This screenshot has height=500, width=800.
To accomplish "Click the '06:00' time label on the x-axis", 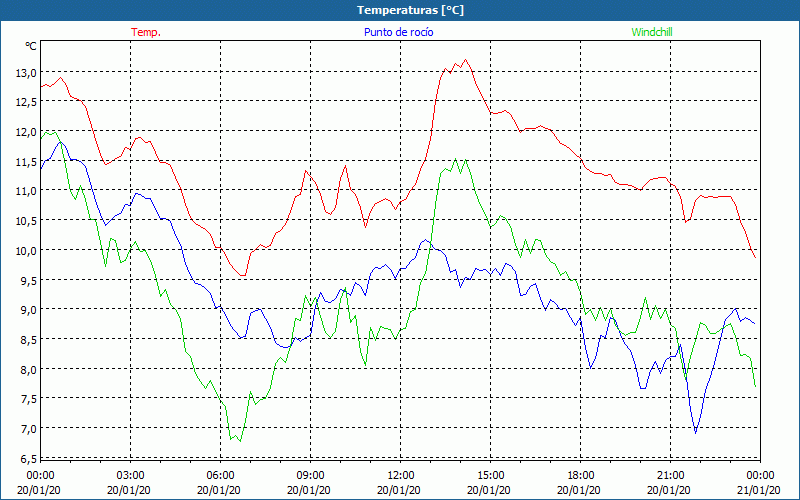I will 220,476.
